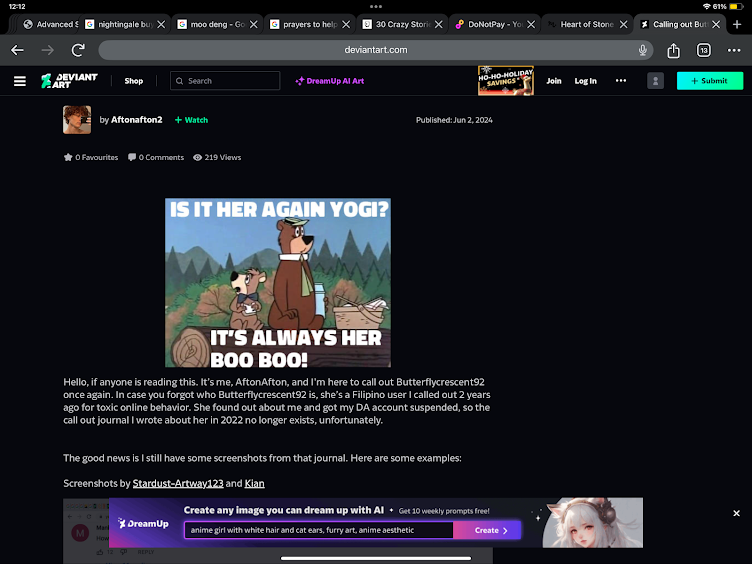
Task: Open the browser three-dot menu
Action: click(x=734, y=50)
